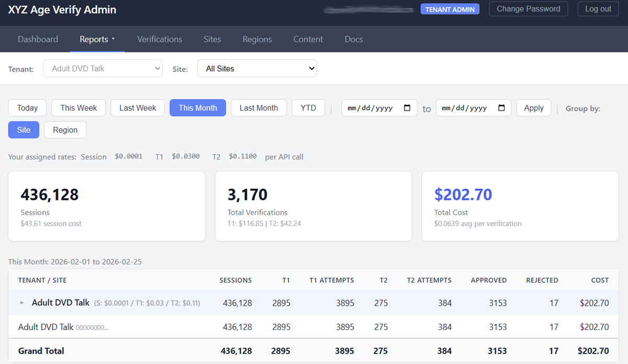Go to the Dashboard tab
Image resolution: width=628 pixels, height=364 pixels.
point(38,39)
